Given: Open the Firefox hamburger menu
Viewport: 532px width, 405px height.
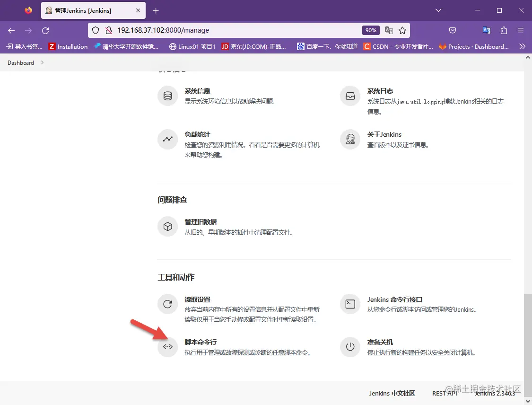Looking at the screenshot, I should coord(521,31).
